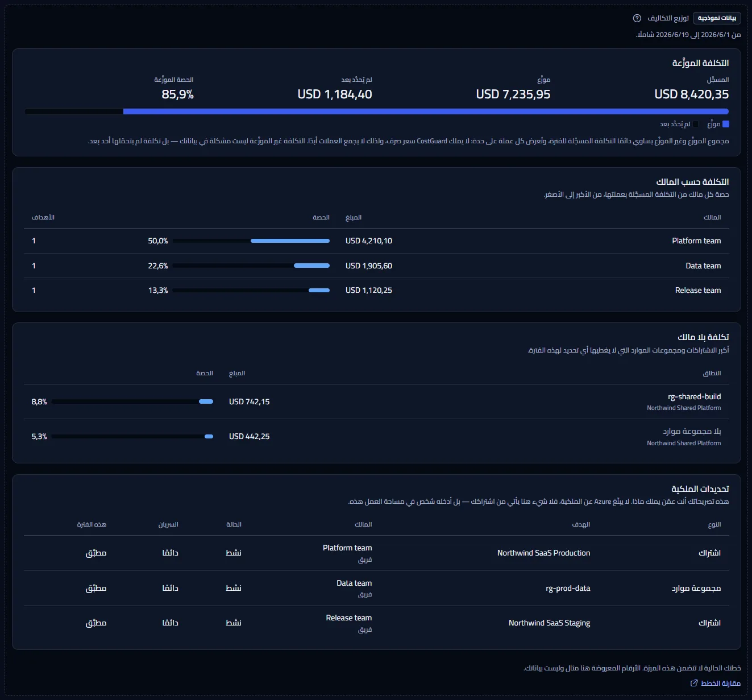Click the share bar in the rg-shared-build row
The width and height of the screenshot is (752, 700).
tap(132, 401)
